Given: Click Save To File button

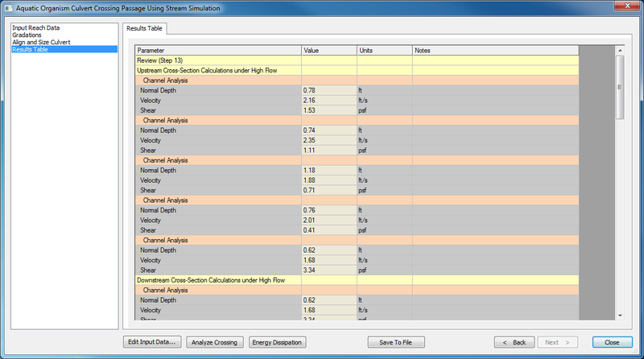Looking at the screenshot, I should (x=396, y=342).
